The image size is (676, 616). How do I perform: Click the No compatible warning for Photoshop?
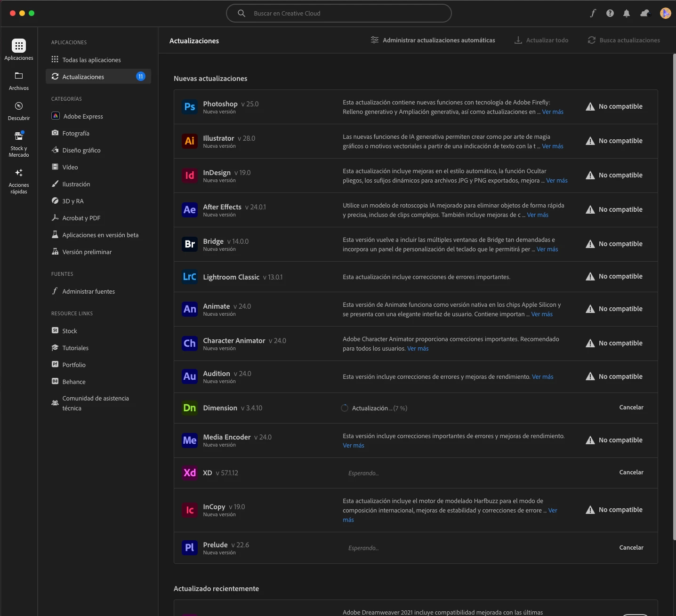click(x=614, y=107)
